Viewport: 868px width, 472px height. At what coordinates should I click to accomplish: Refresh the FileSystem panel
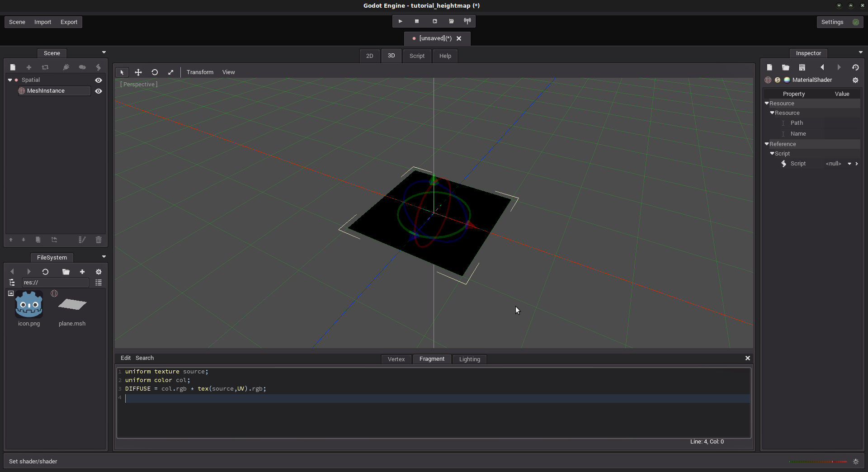click(45, 272)
